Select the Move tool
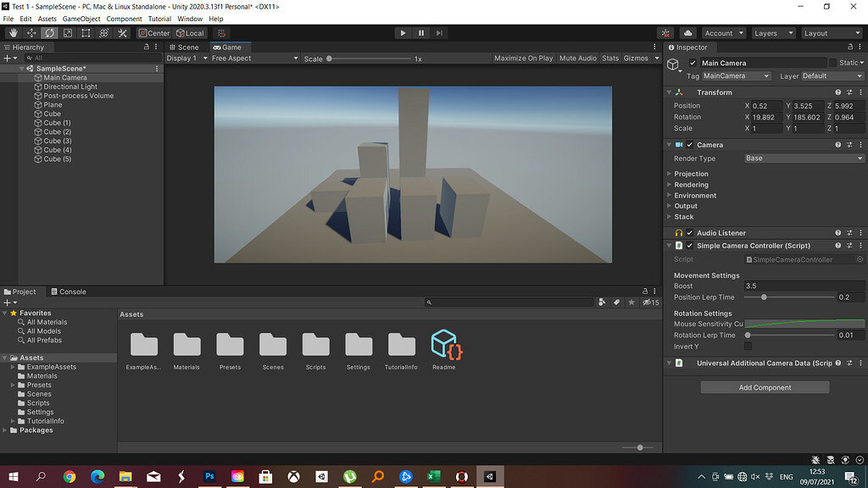The width and height of the screenshot is (868, 488). 31,33
